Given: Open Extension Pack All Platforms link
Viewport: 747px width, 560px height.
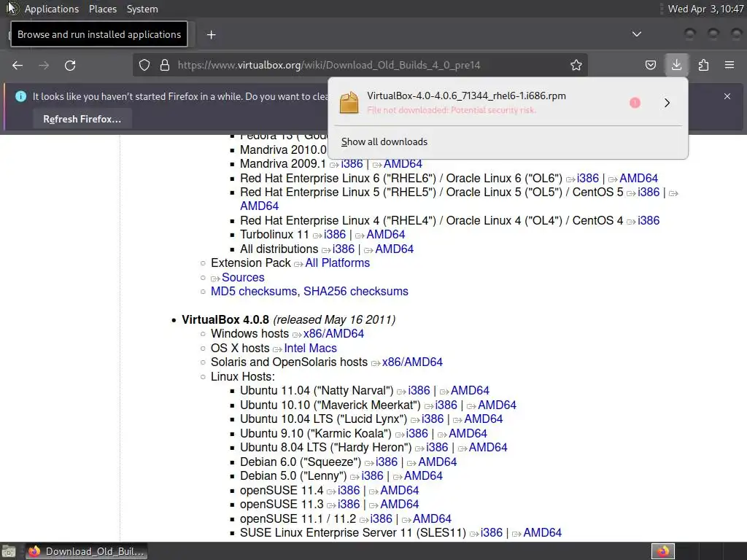Looking at the screenshot, I should pyautogui.click(x=337, y=262).
